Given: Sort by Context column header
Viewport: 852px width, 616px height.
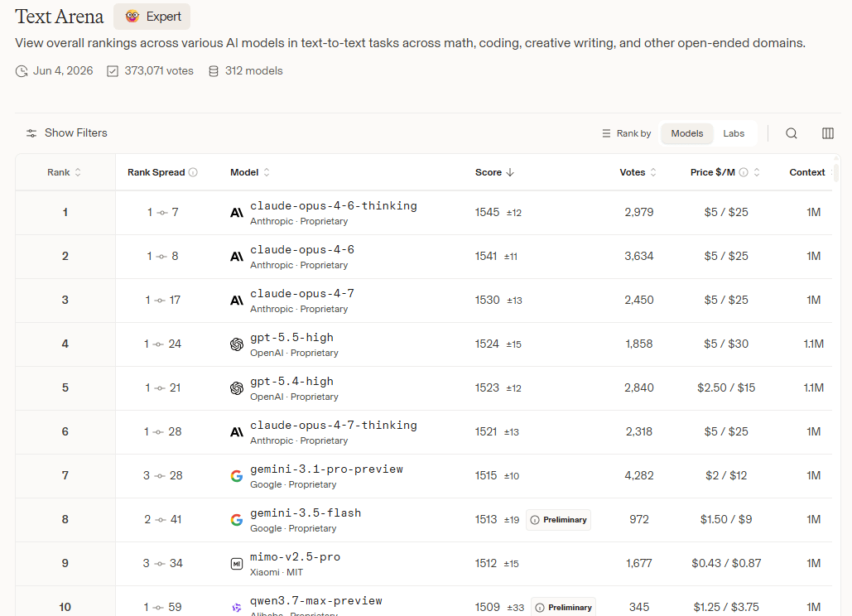Looking at the screenshot, I should (x=807, y=172).
